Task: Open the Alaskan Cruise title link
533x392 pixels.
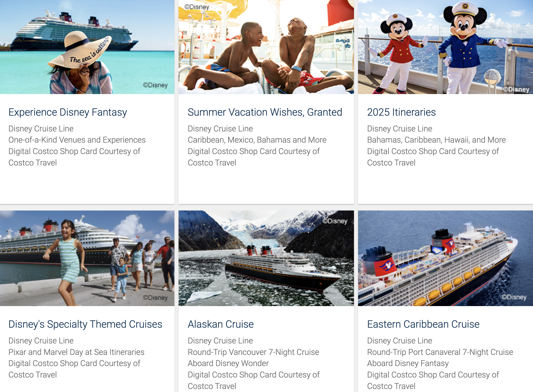Action: point(221,324)
